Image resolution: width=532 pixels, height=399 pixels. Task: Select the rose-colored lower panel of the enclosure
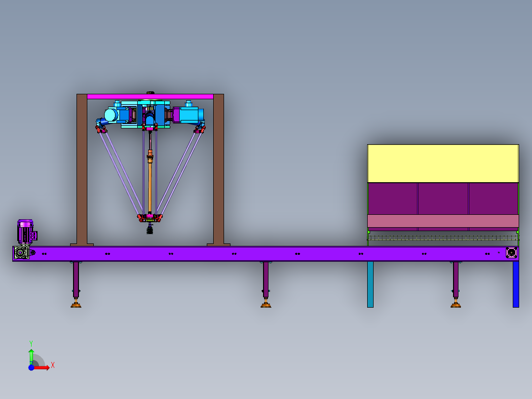coord(443,221)
